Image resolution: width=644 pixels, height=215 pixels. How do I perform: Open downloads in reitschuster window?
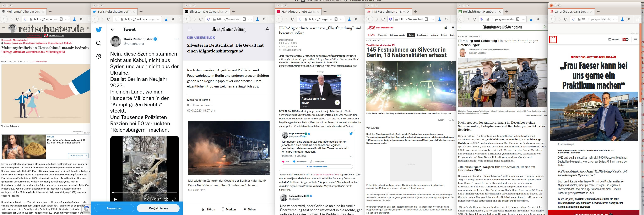74,19
